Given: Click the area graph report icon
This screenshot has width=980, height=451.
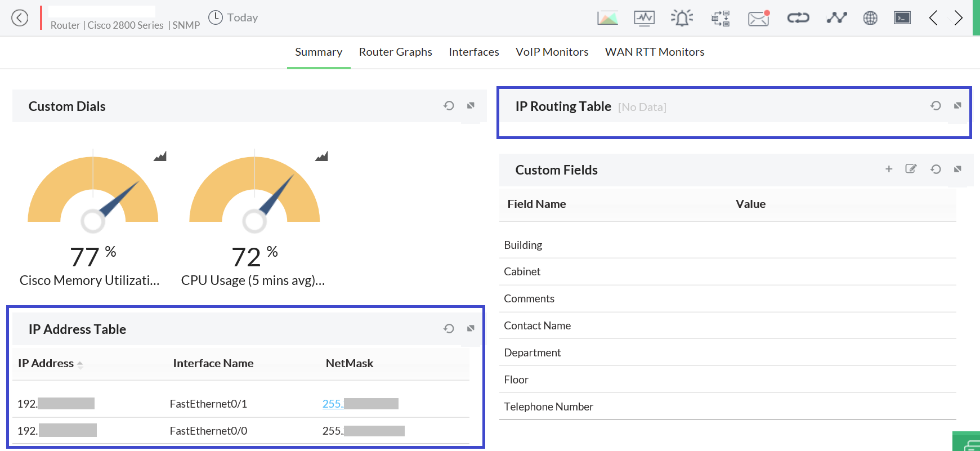Looking at the screenshot, I should [x=607, y=18].
